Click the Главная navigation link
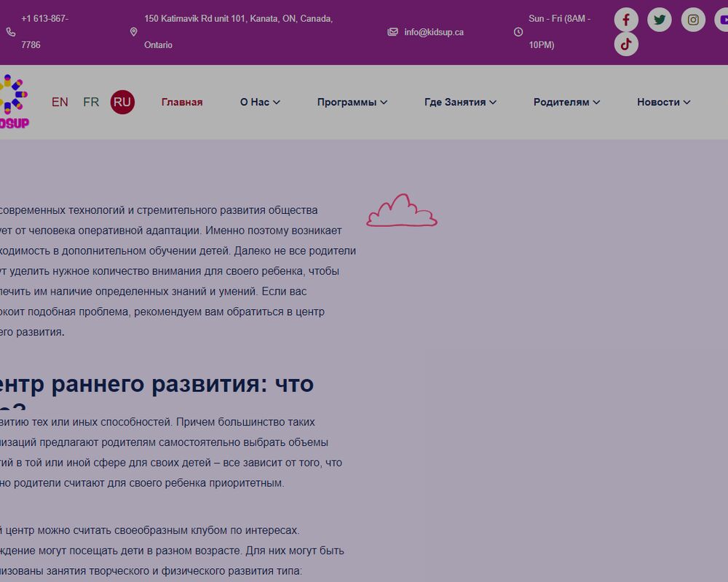This screenshot has width=728, height=582. 182,102
